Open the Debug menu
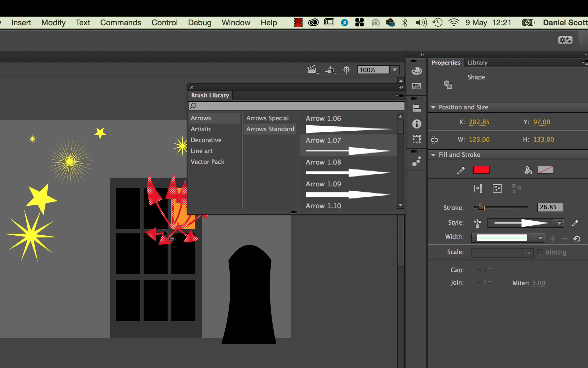 click(199, 23)
